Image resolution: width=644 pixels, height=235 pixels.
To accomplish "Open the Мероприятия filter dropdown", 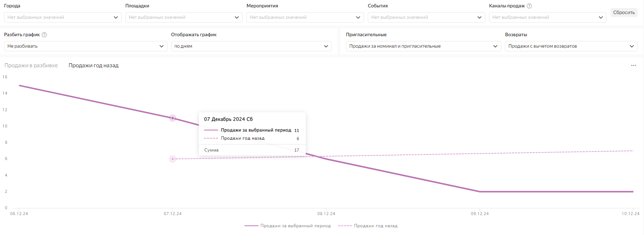I will 305,17.
